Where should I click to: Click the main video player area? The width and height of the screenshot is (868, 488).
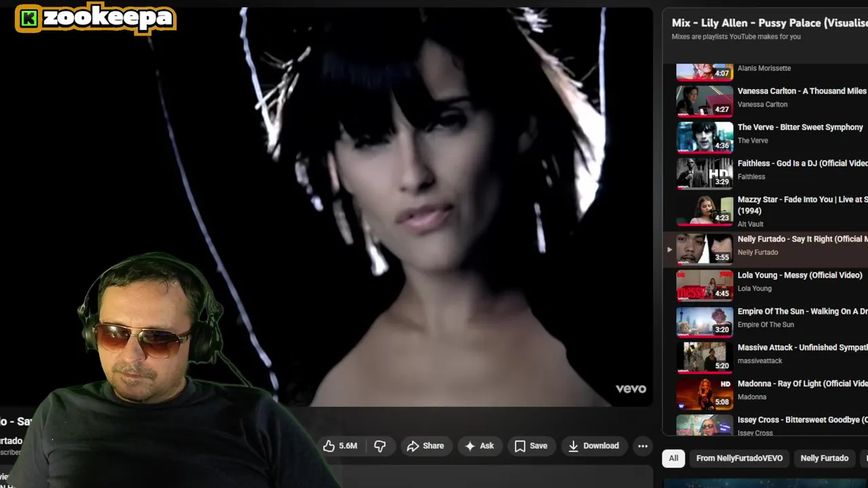(326, 207)
